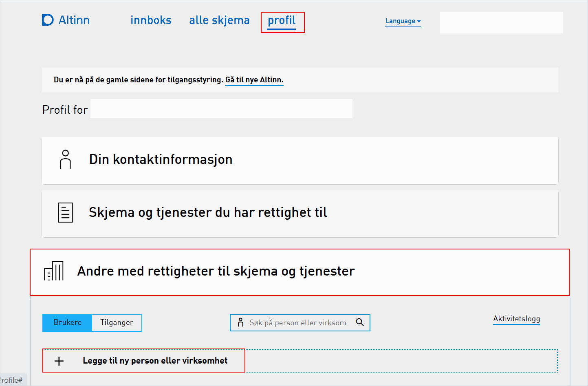
Task: Follow the Gå til nye Altinn link
Action: pyautogui.click(x=254, y=80)
